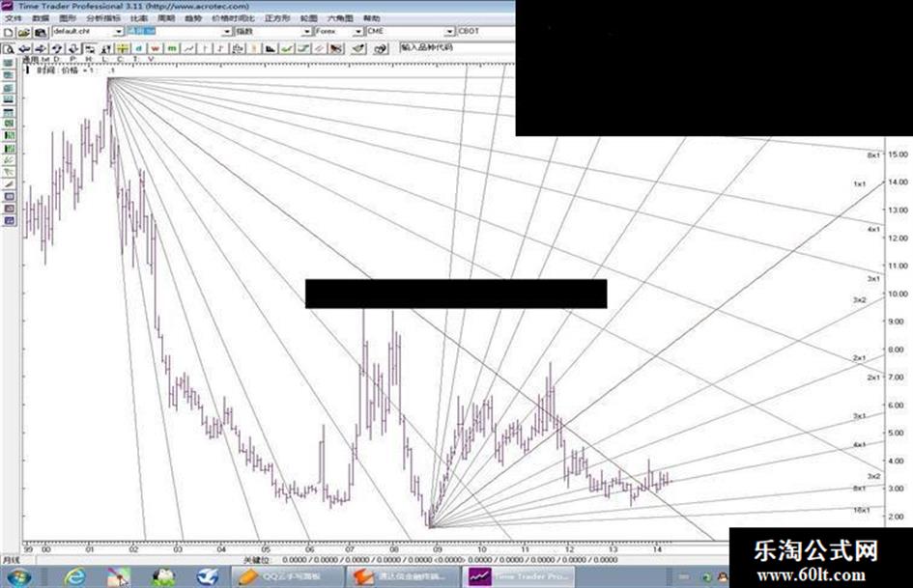Open Internet Explorer from the taskbar
Viewport: 913px width, 588px height.
coord(74,576)
